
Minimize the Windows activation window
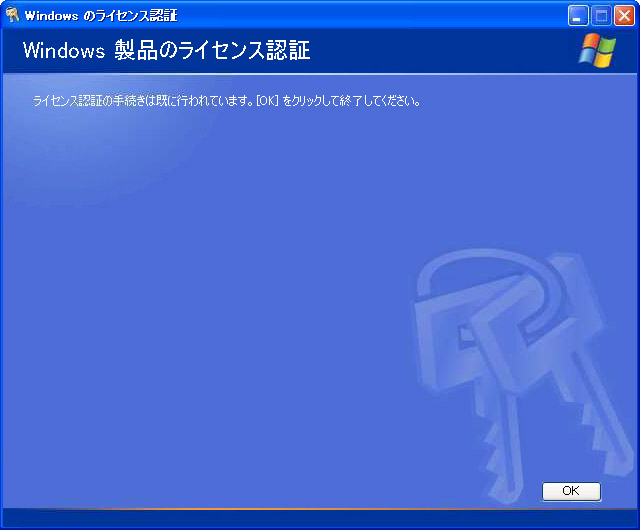pos(578,16)
